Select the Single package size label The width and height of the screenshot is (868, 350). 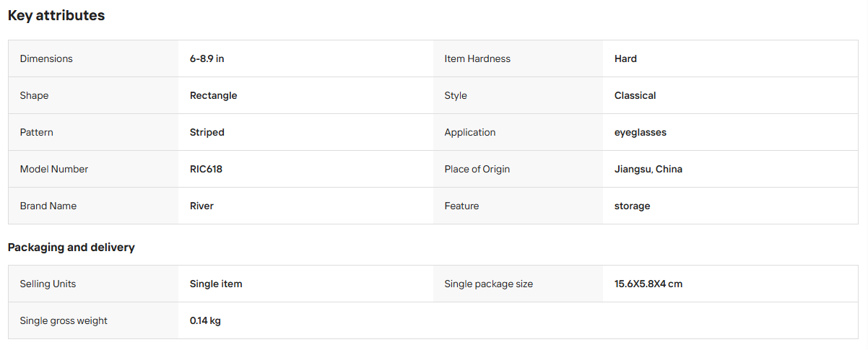[x=489, y=284]
